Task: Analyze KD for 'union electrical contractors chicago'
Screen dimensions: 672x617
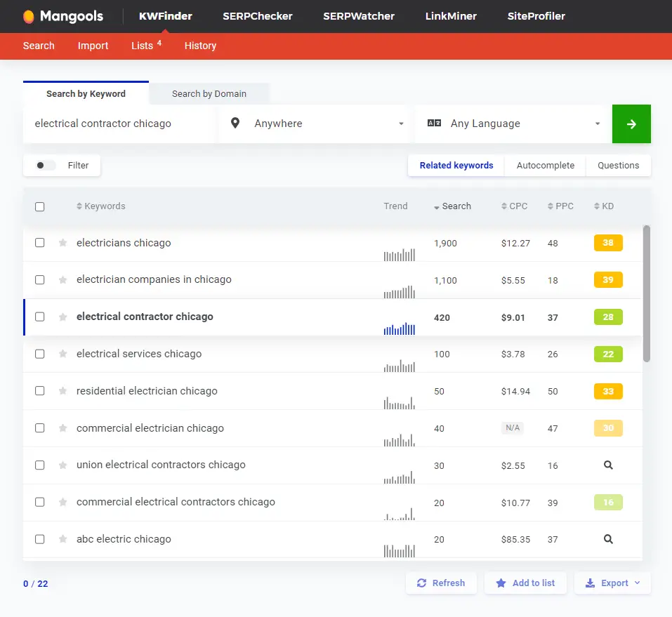Action: point(608,465)
